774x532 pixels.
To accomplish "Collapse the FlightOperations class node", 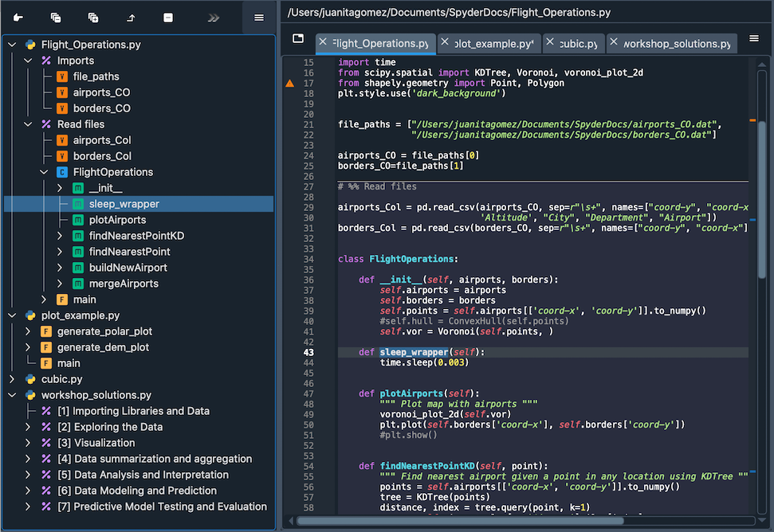I will pyautogui.click(x=45, y=172).
